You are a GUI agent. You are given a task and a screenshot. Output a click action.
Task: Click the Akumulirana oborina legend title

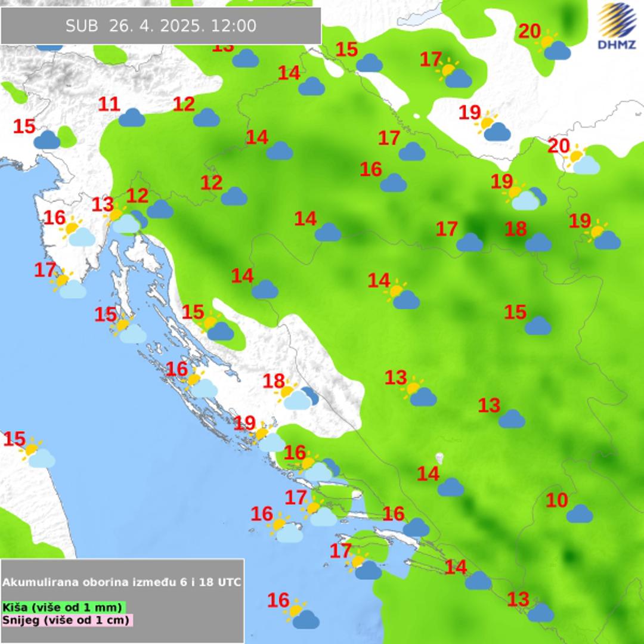(122, 582)
